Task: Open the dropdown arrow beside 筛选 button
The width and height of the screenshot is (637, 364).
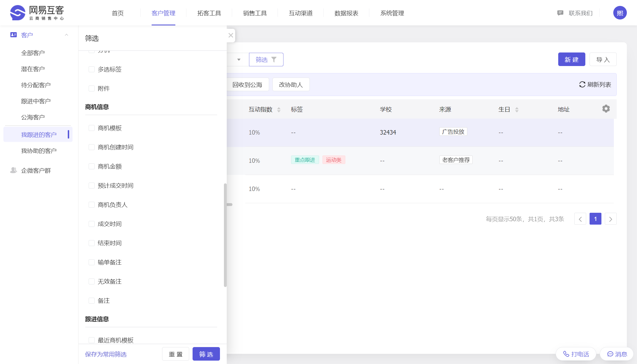Action: pyautogui.click(x=239, y=60)
